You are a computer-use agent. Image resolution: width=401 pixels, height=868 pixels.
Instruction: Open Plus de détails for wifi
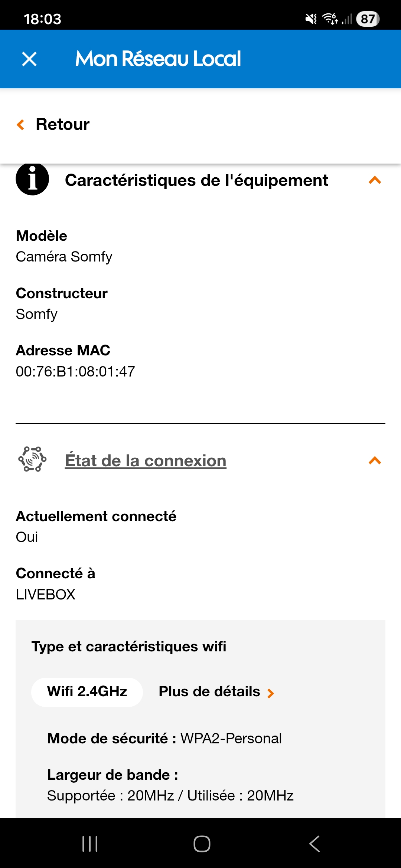pos(209,692)
